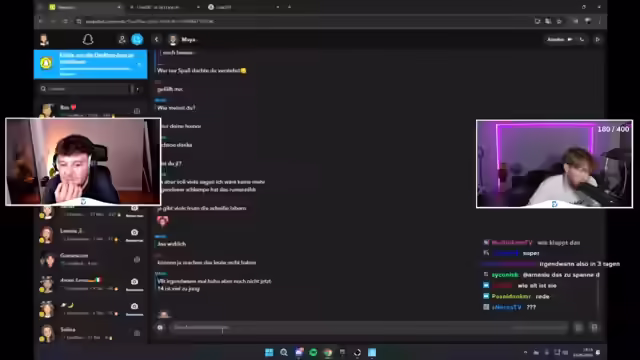The width and height of the screenshot is (640, 360).
Task: Start a video call from chat header
Action: [x=570, y=39]
